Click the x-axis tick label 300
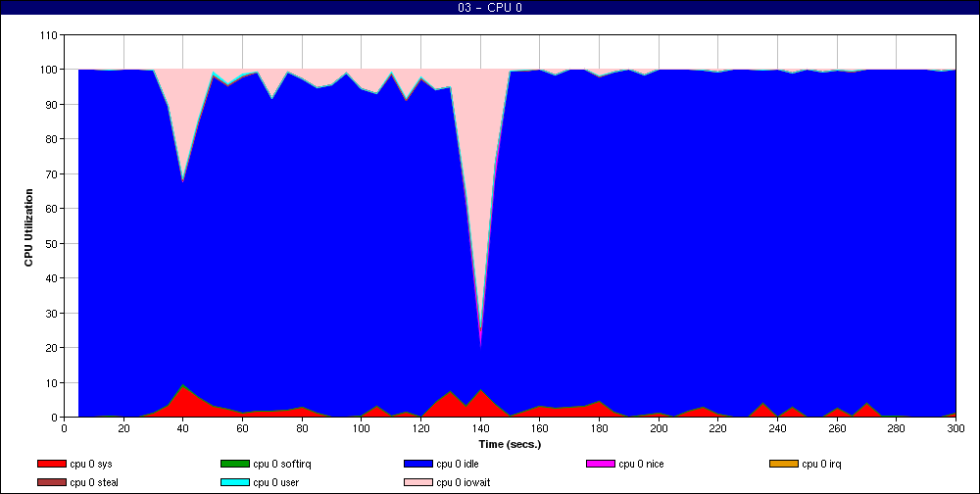This screenshot has height=494, width=980. pos(955,429)
